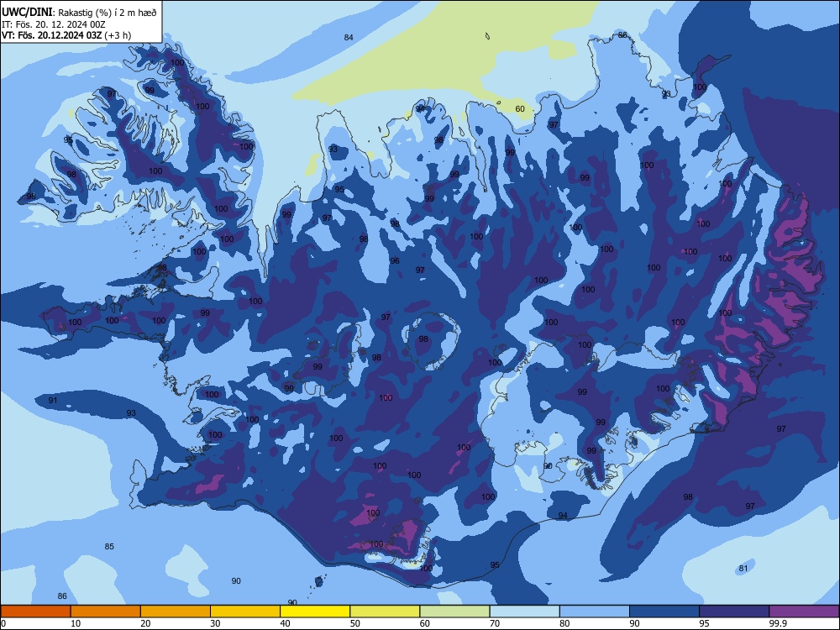Click the 10–20 orange legend swatch
840x630 pixels.
(x=106, y=612)
